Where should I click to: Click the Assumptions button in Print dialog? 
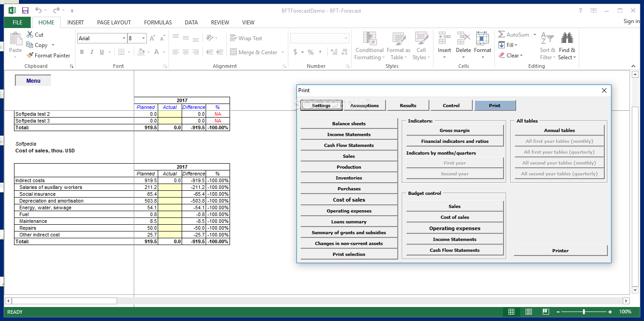click(365, 105)
